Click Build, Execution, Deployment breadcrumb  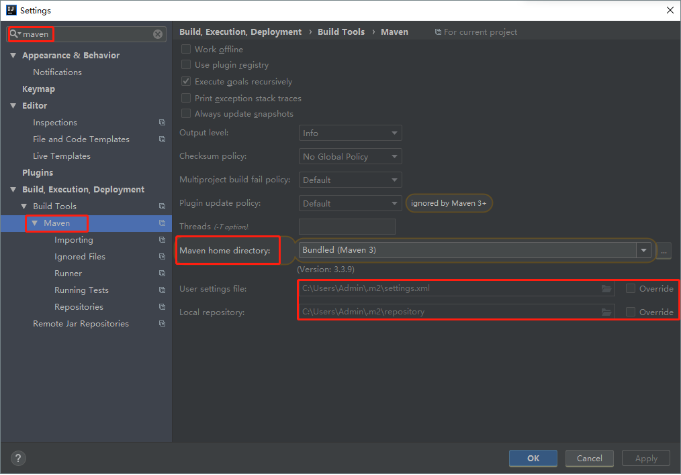240,32
